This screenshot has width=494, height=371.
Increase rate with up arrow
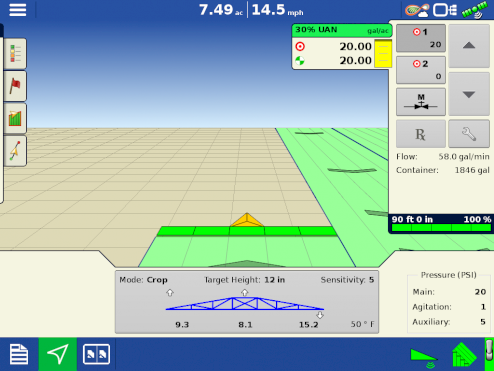[x=469, y=46]
